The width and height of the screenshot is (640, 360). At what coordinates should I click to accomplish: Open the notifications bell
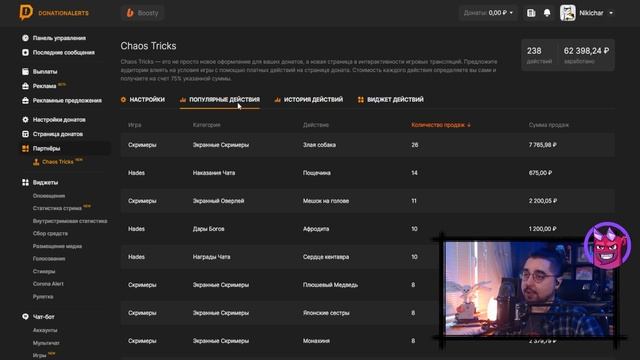(x=547, y=13)
